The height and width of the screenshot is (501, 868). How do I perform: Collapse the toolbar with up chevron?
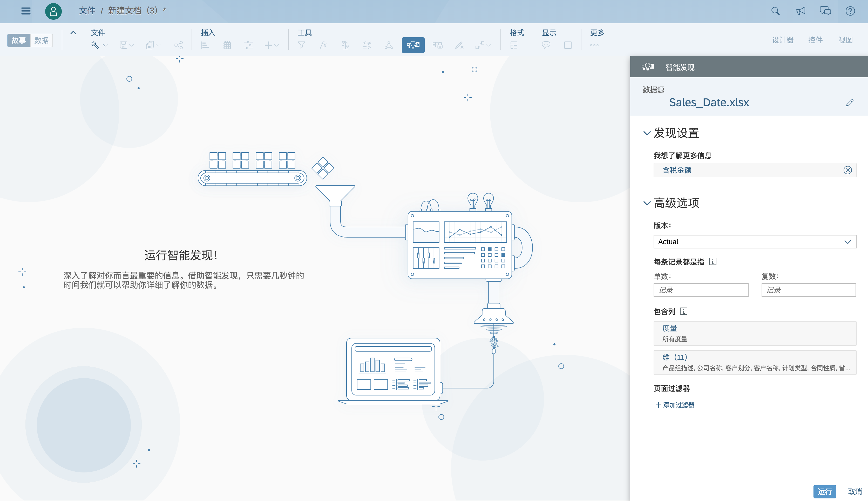click(73, 33)
